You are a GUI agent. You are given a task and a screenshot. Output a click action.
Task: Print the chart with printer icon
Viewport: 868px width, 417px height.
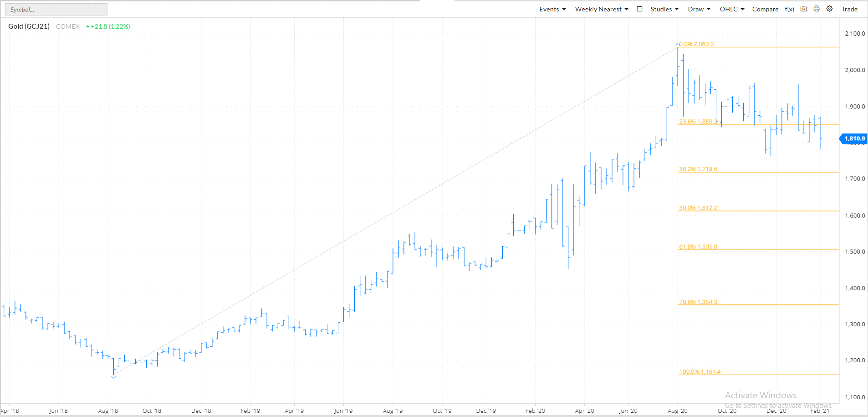pyautogui.click(x=817, y=9)
